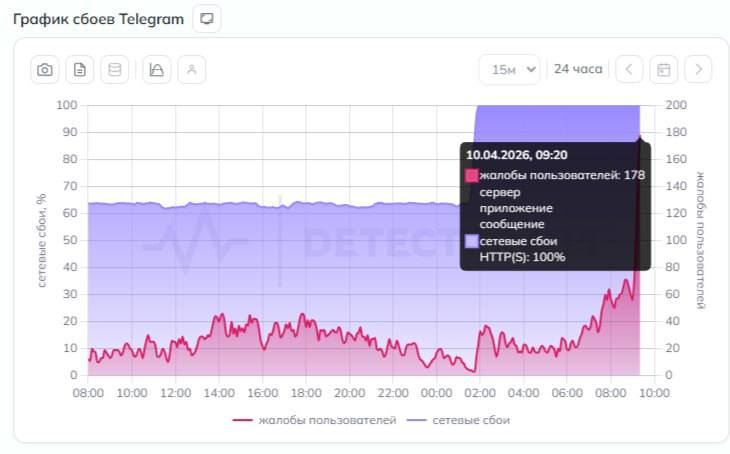Toggle the area chart type icon
Viewport: 730px width, 454px height.
click(x=156, y=70)
